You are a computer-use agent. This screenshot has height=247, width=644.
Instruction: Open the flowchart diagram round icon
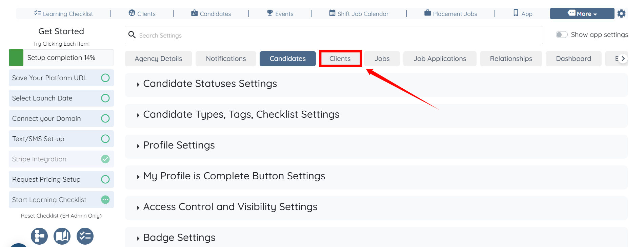point(39,236)
